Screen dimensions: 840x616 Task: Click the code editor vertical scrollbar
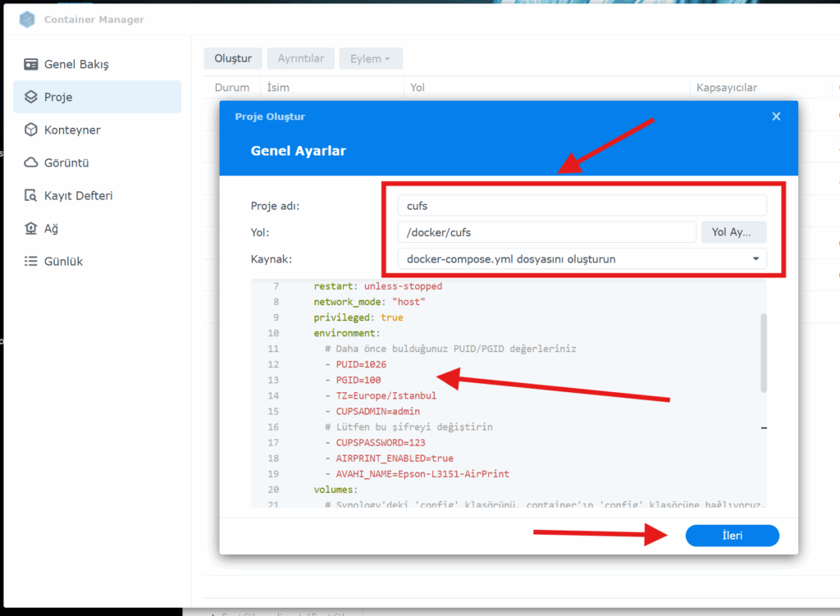coord(763,353)
